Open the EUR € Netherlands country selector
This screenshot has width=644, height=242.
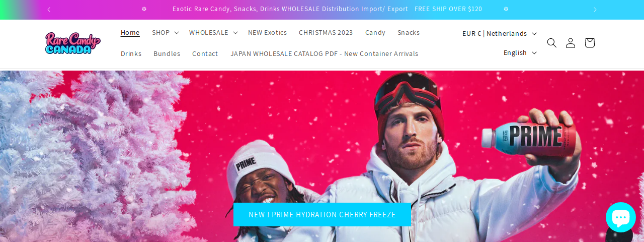500,33
